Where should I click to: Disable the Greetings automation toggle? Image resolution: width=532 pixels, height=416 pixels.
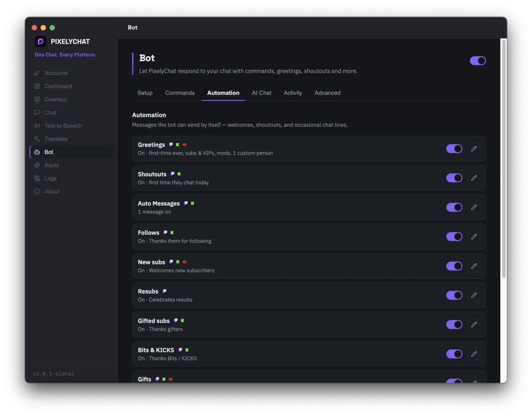[x=454, y=149]
